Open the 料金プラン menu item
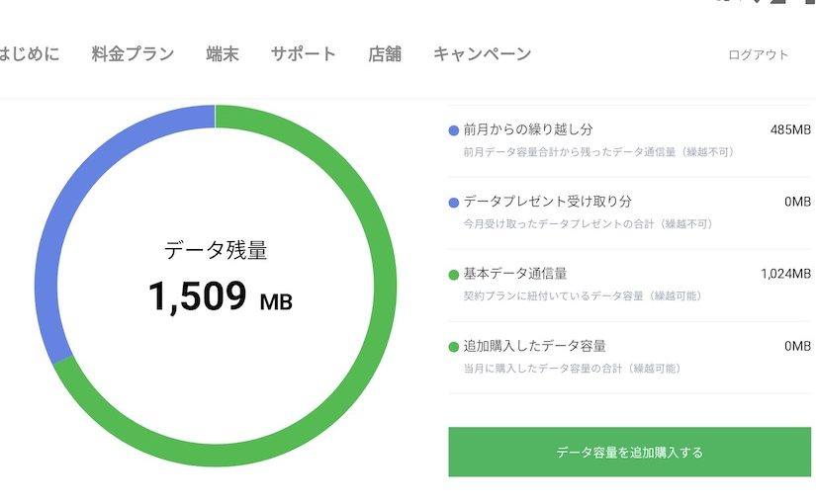Image resolution: width=816 pixels, height=504 pixels. [133, 53]
